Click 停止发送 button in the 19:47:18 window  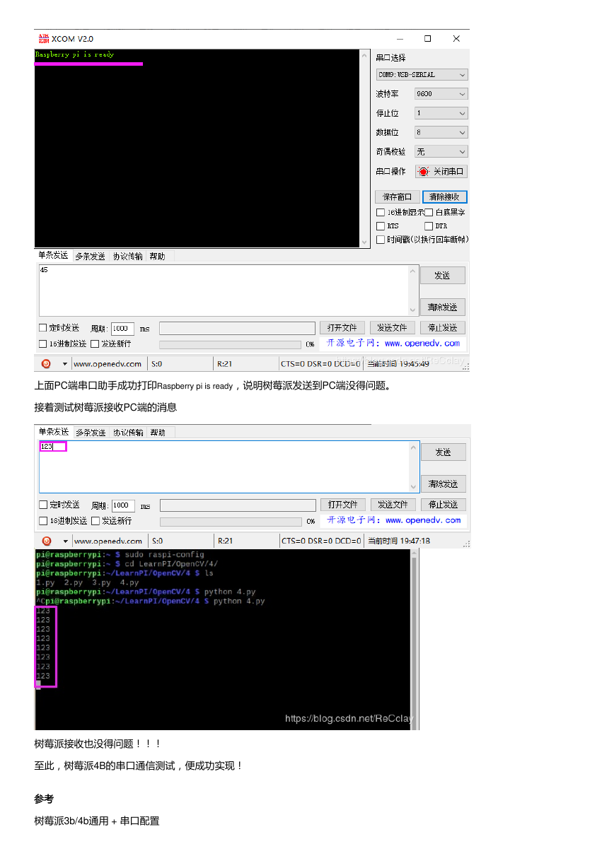(x=444, y=505)
